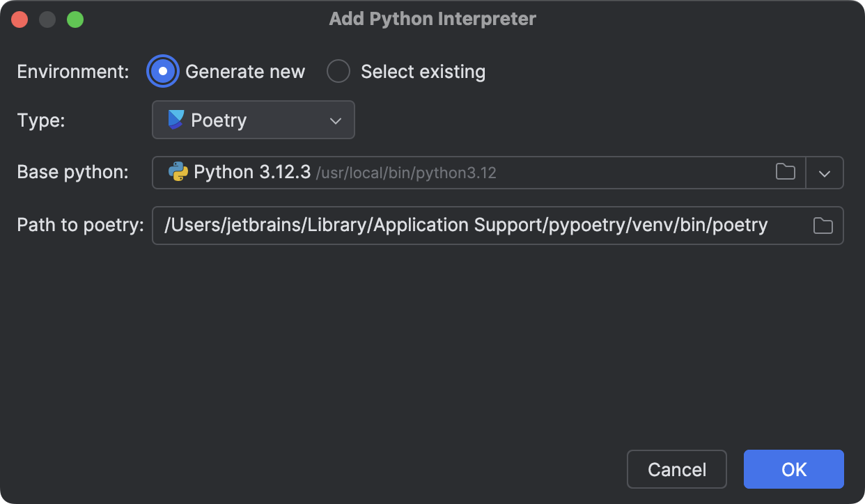Confirm with the OK button
Viewport: 865px width, 504px height.
(793, 469)
